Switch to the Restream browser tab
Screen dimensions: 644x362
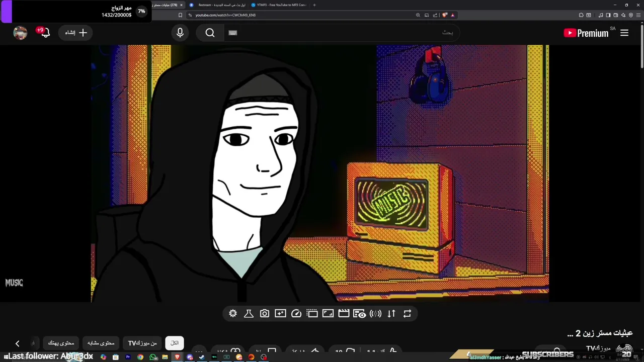(218, 5)
